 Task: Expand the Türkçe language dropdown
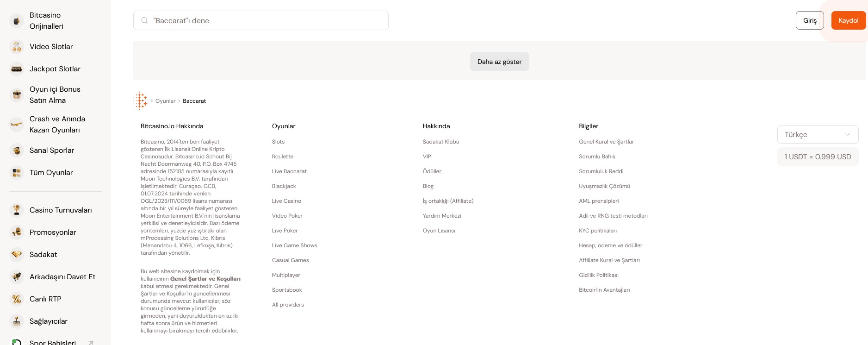(818, 134)
